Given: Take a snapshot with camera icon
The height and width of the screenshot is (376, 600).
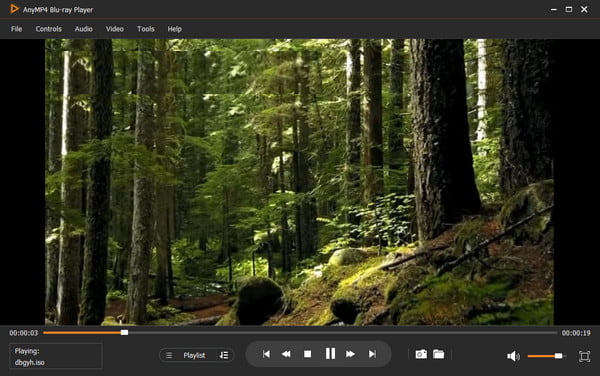Looking at the screenshot, I should pyautogui.click(x=421, y=354).
